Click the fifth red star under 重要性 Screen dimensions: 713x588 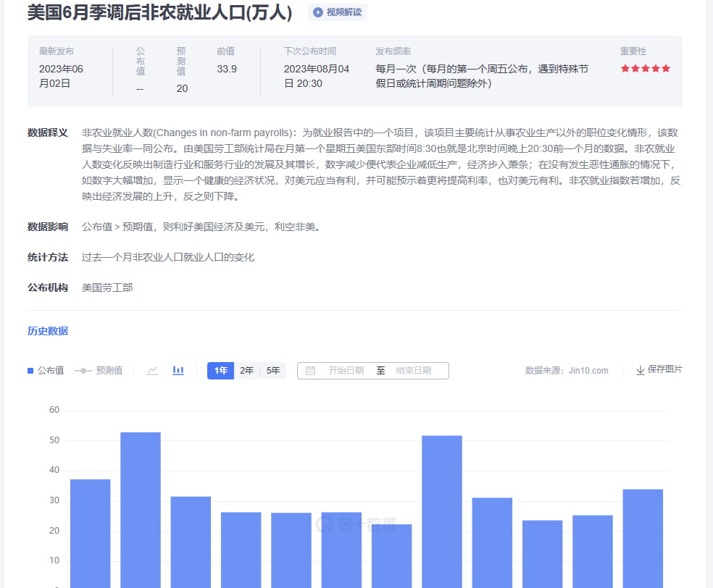pyautogui.click(x=667, y=68)
